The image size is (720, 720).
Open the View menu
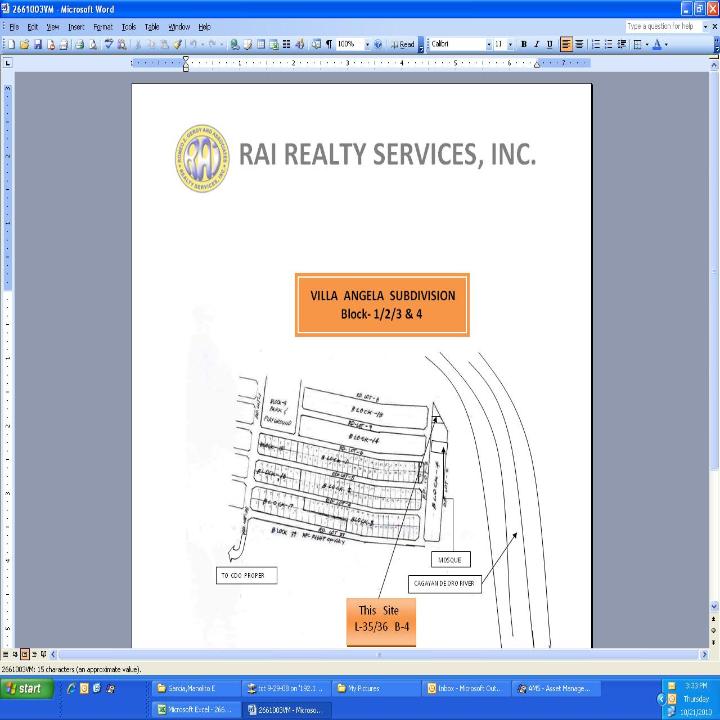[52, 27]
